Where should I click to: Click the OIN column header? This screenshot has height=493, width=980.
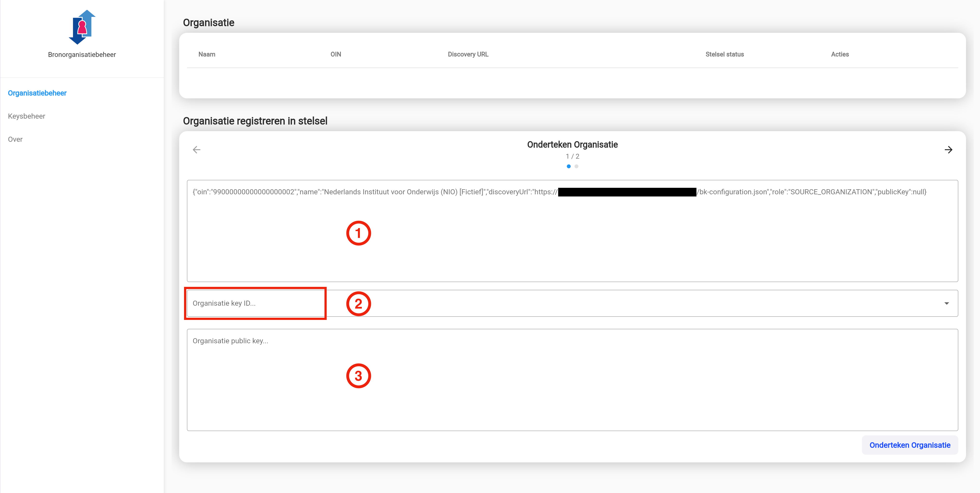336,54
